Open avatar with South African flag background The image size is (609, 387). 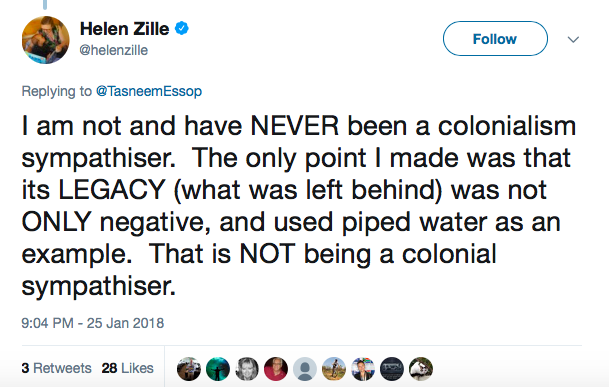pos(363,369)
